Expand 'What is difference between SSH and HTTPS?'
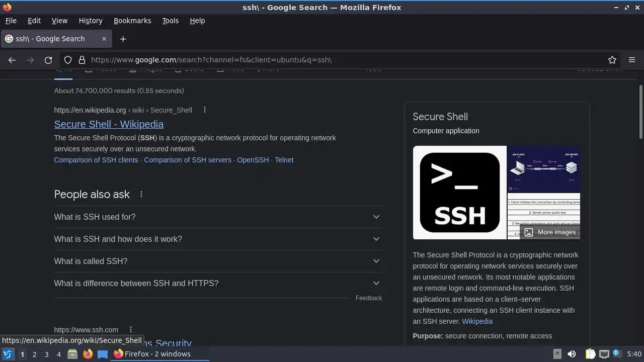Screen dimensions: 644x362 218,283
